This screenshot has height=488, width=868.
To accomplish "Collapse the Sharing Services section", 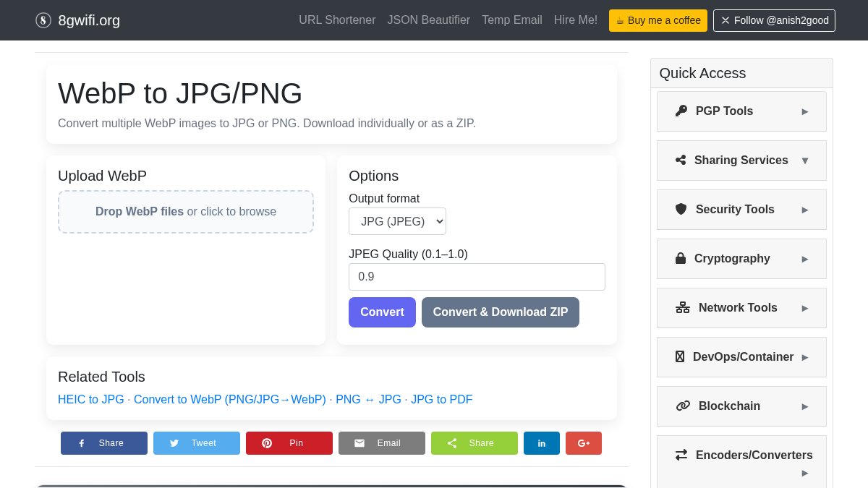I will coord(805,160).
